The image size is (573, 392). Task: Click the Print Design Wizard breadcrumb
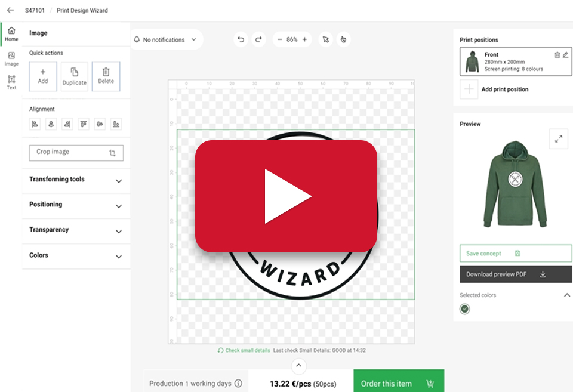point(82,10)
